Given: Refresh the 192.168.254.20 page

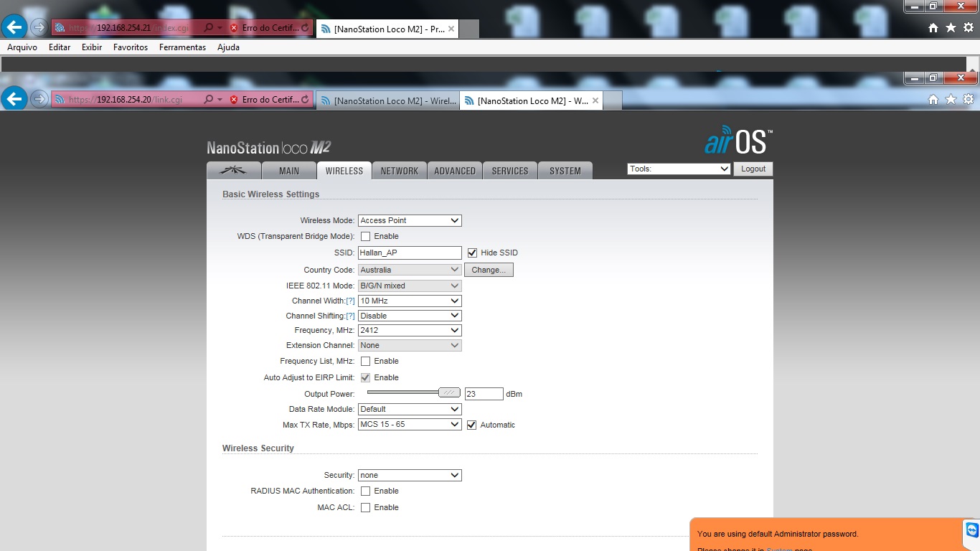Looking at the screenshot, I should 306,100.
